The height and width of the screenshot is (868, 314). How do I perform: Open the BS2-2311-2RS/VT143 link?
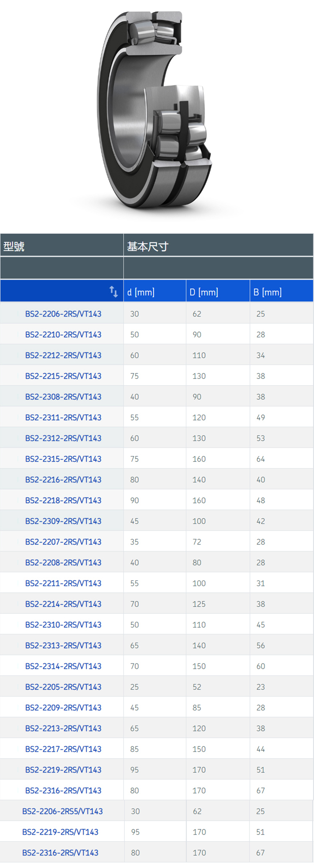pyautogui.click(x=63, y=417)
